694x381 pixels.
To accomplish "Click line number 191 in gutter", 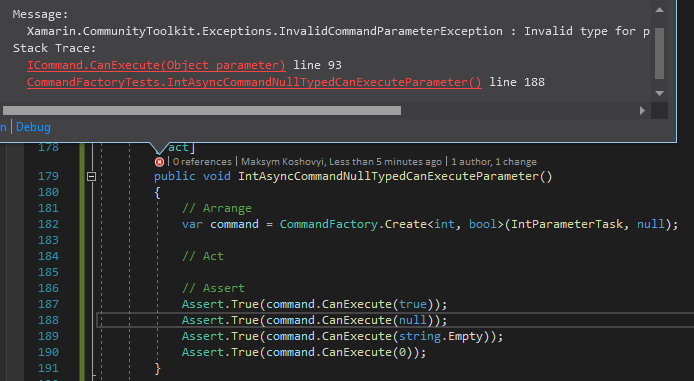I will [48, 368].
